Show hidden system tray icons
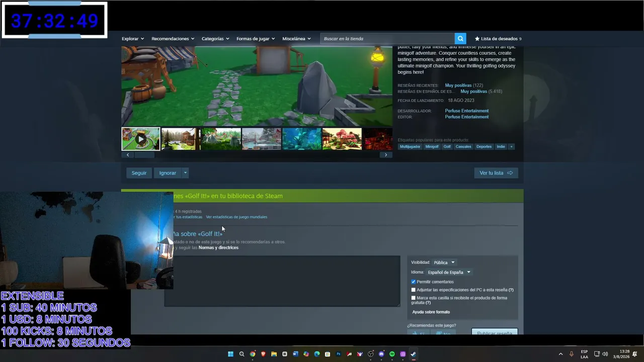Screen dimensions: 644x362 (x=560, y=354)
